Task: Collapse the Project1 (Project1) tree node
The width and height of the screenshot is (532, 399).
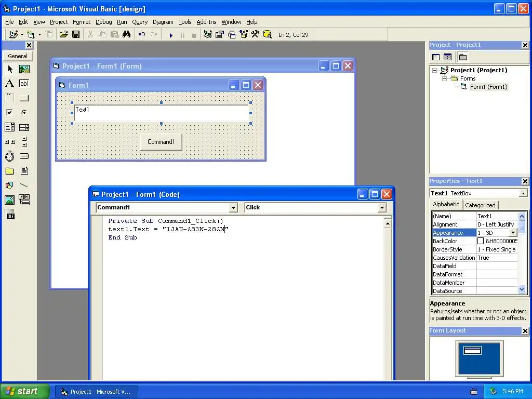Action: click(435, 70)
